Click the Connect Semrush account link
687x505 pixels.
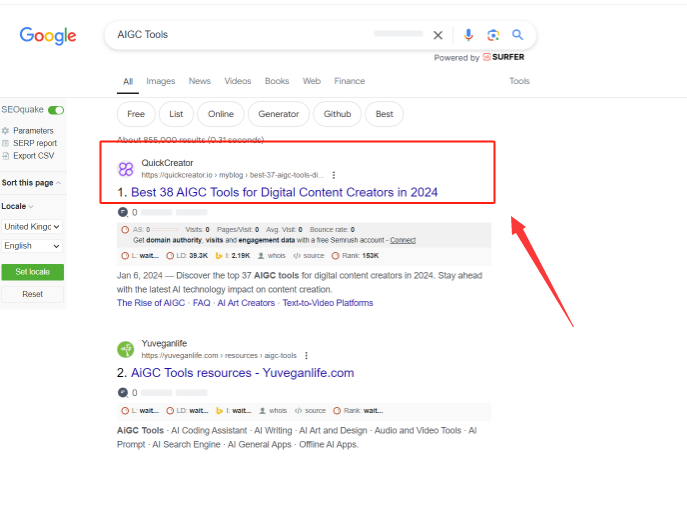403,240
